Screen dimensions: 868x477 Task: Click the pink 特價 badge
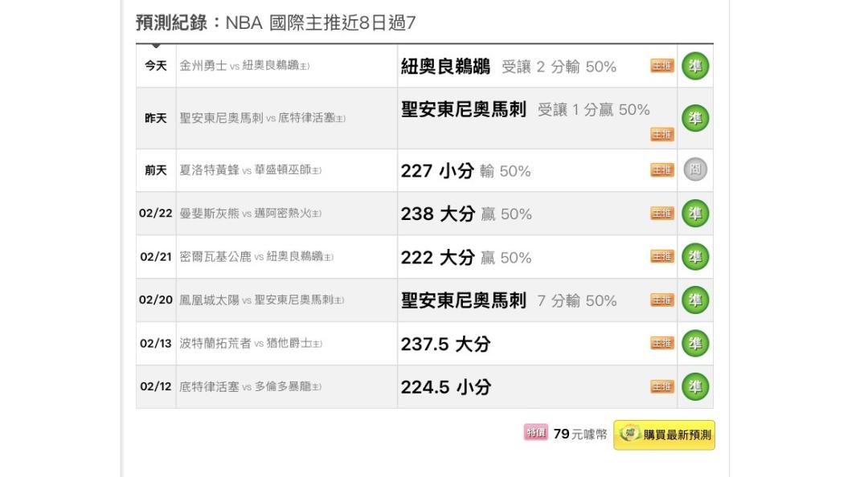pyautogui.click(x=535, y=434)
